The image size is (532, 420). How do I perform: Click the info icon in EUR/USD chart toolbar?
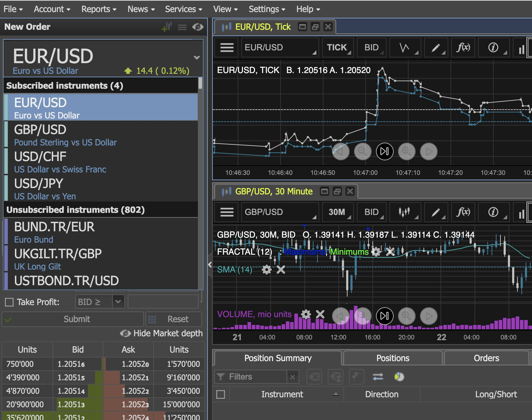[x=493, y=48]
